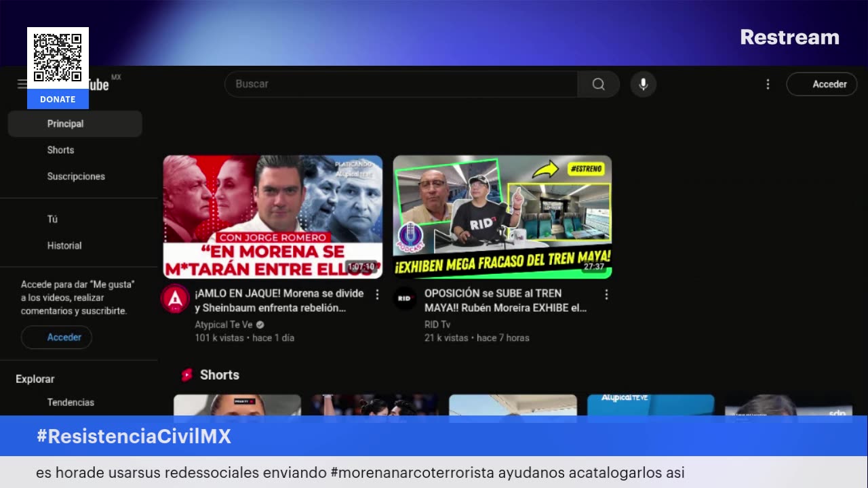868x488 pixels.
Task: Open Suscripciones in the sidebar
Action: click(x=75, y=176)
